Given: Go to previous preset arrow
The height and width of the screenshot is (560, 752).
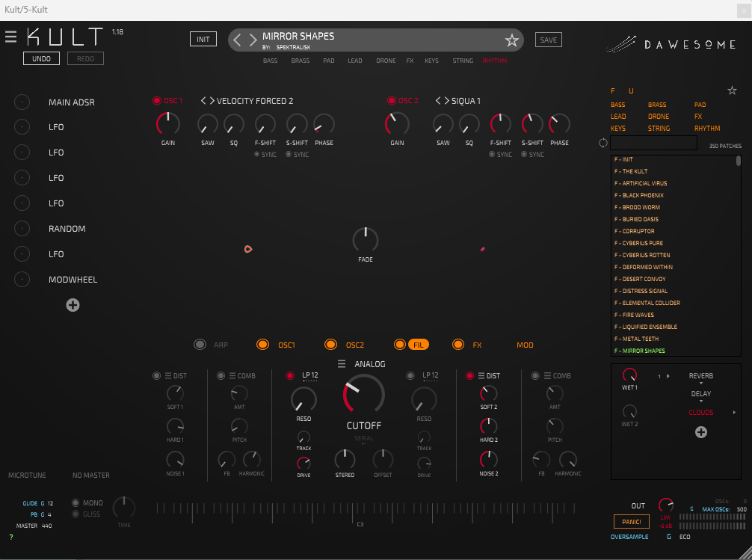Looking at the screenshot, I should [237, 40].
